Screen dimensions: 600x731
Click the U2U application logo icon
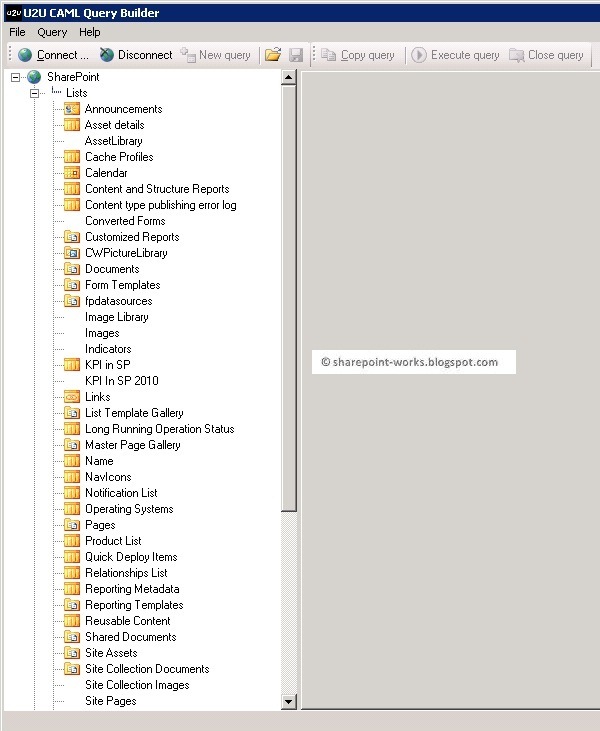(14, 13)
